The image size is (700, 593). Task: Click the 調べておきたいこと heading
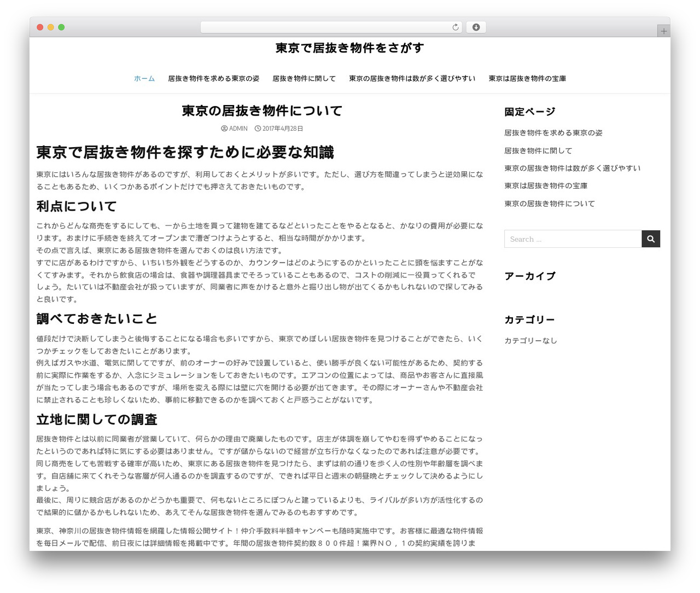pos(97,319)
